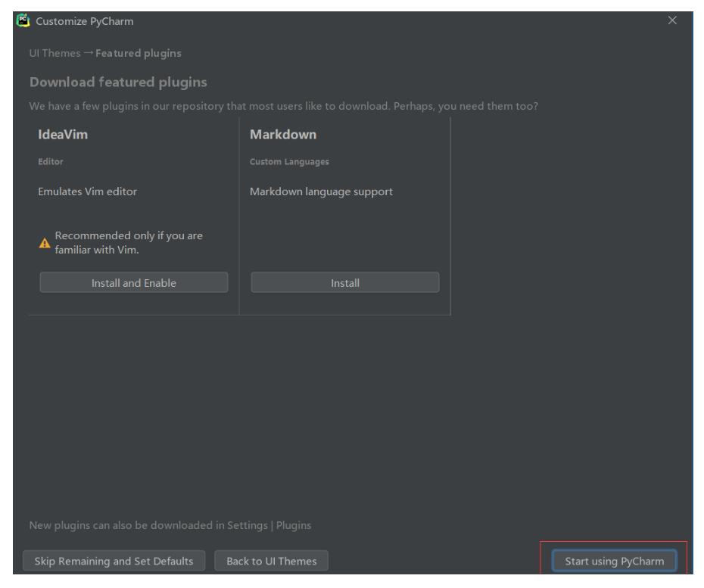Select the IdeaVim plugin title
704x588 pixels.
point(63,135)
